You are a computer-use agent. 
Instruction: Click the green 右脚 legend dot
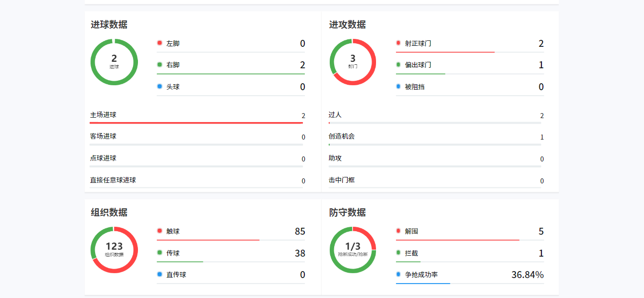click(160, 65)
